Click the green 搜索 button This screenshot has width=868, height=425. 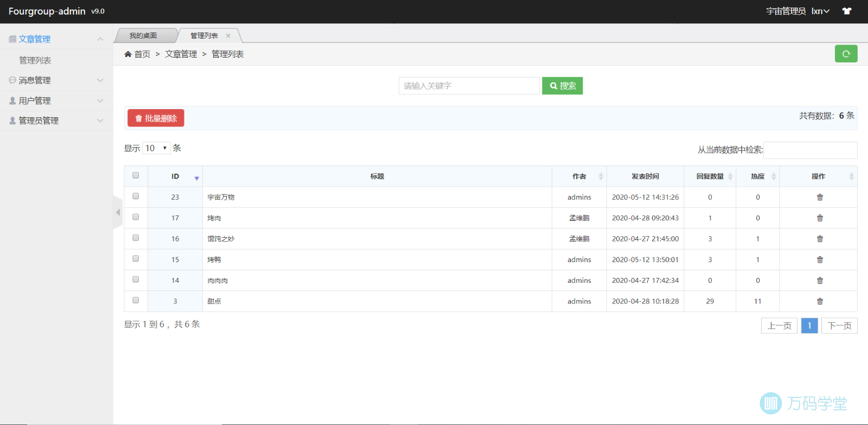click(x=562, y=86)
